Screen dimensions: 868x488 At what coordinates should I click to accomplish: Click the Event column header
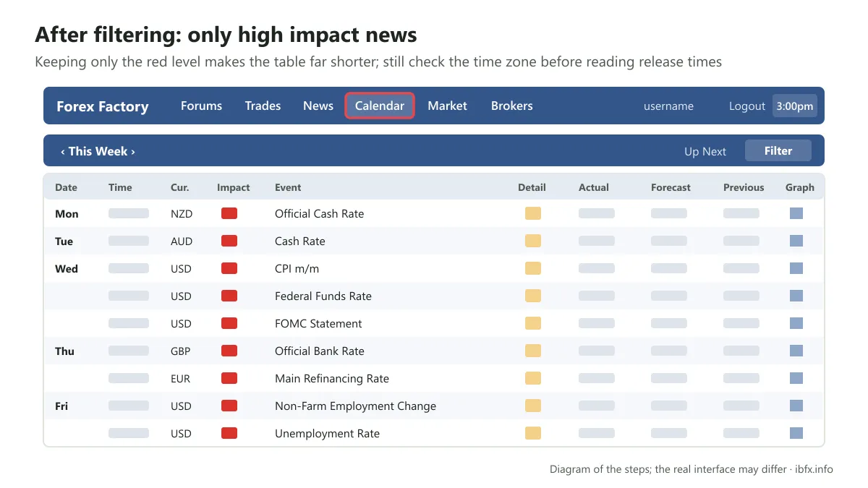288,187
